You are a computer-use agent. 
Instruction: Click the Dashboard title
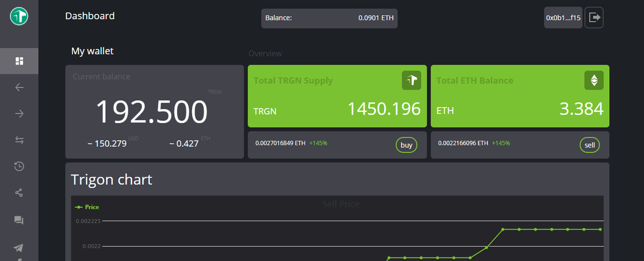pyautogui.click(x=90, y=16)
